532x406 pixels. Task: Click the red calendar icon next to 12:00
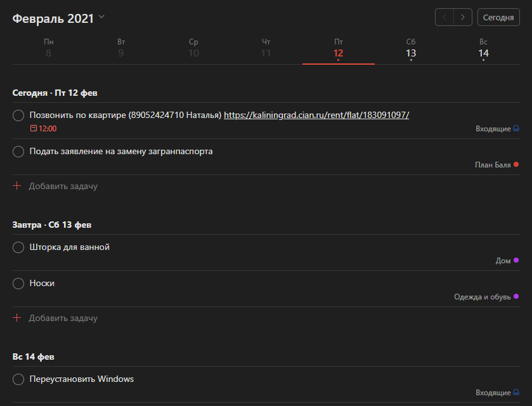click(34, 129)
